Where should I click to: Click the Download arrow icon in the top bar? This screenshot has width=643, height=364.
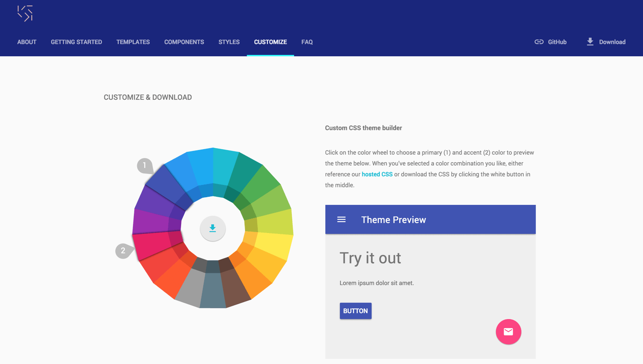[590, 41]
